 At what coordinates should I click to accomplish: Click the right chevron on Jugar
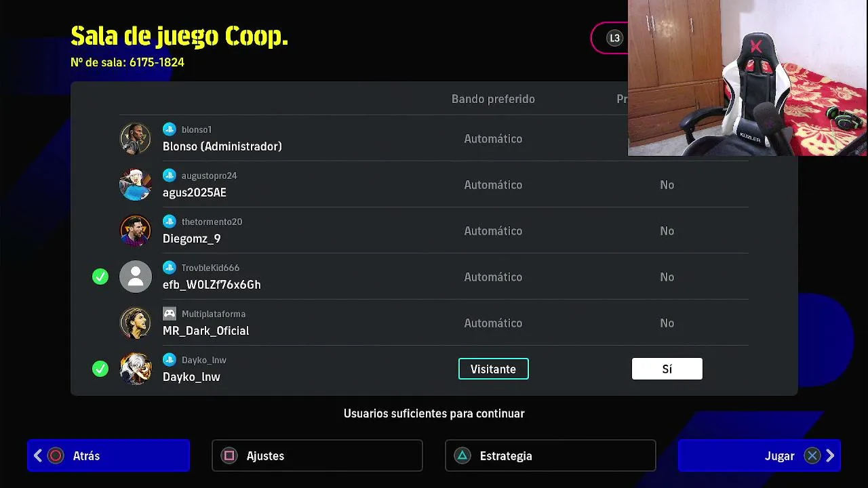pyautogui.click(x=830, y=456)
